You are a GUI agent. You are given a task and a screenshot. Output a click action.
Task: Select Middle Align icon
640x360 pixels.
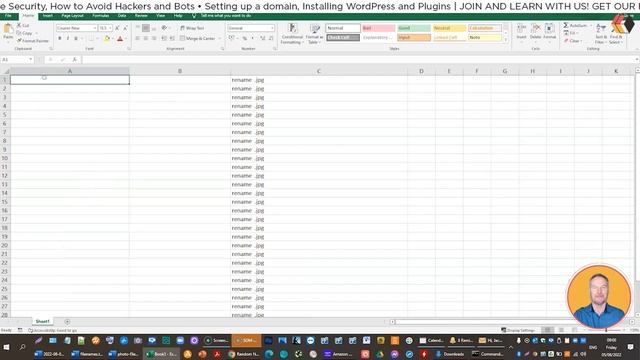tap(146, 28)
